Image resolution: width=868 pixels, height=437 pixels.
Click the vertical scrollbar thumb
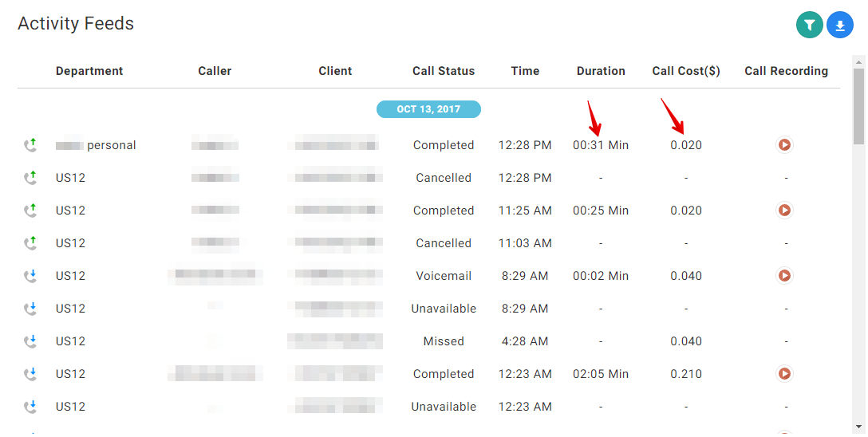click(x=858, y=106)
